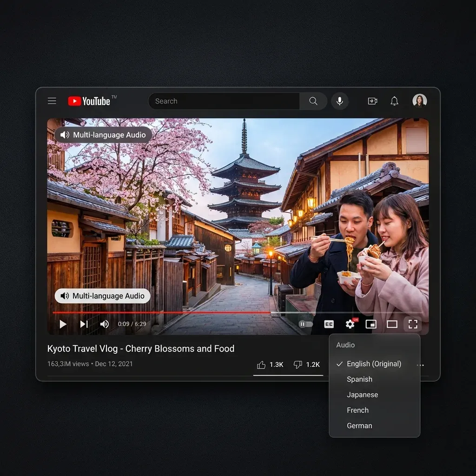Toggle the pause switch on the player

pyautogui.click(x=304, y=324)
